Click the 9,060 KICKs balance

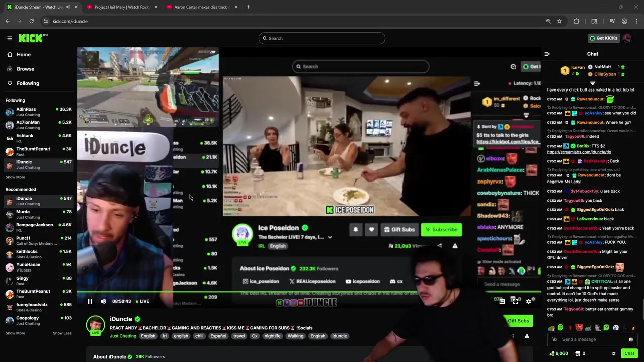(x=558, y=353)
